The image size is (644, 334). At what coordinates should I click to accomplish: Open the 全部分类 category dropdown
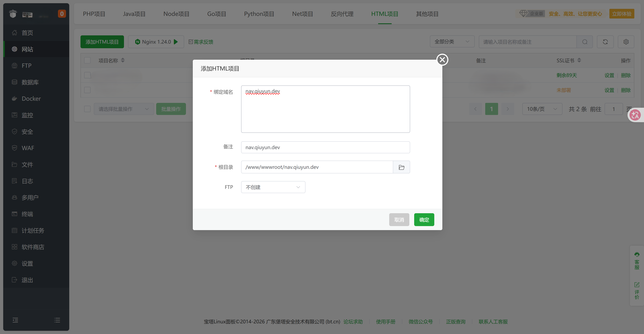452,41
